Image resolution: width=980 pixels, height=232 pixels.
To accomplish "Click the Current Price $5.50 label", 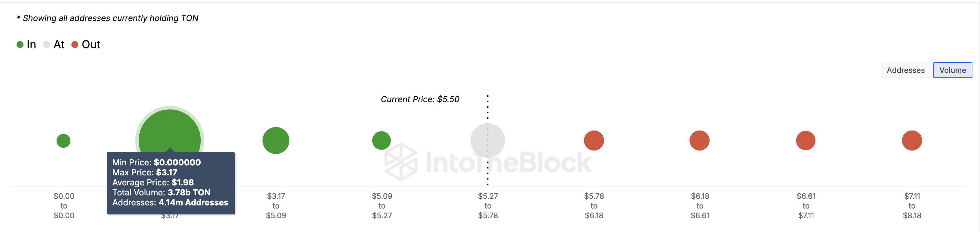I will point(420,99).
